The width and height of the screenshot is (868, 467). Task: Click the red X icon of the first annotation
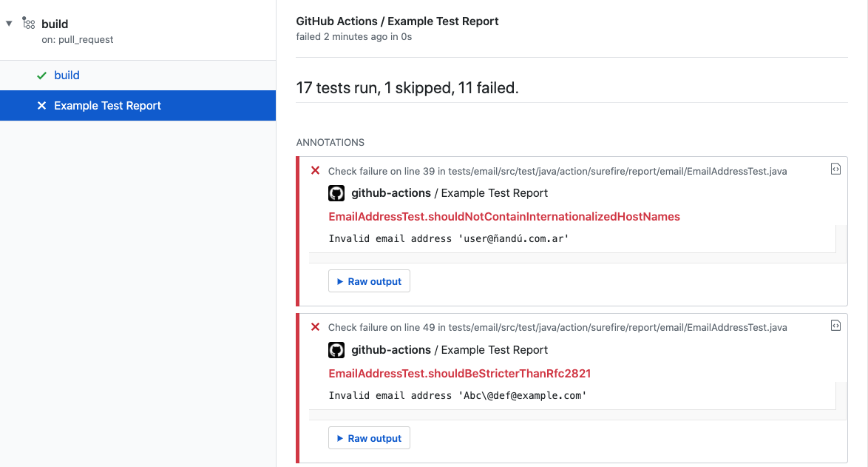click(x=315, y=170)
